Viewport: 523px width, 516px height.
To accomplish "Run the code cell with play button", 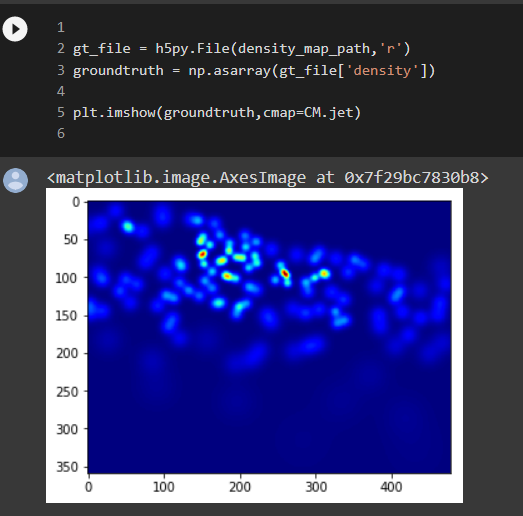I will (15, 29).
